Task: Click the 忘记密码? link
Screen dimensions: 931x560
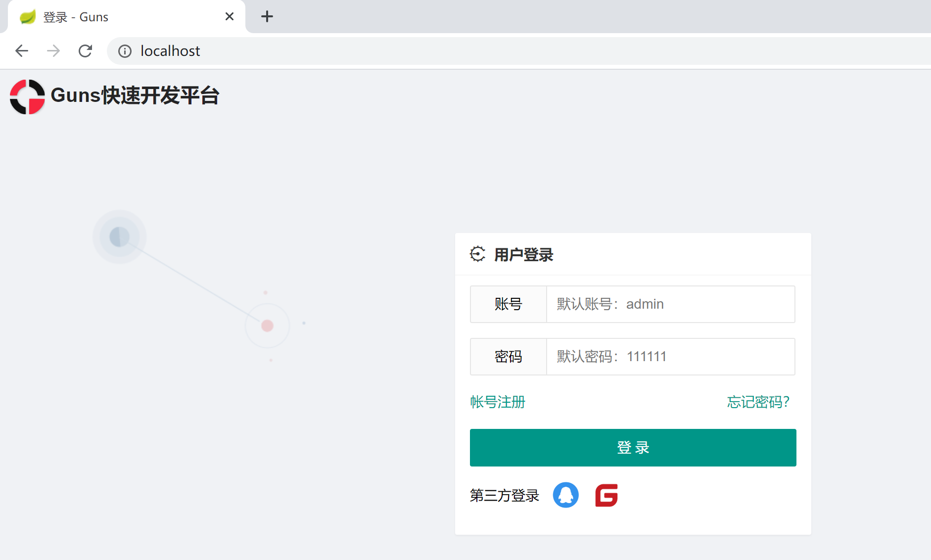Action: pos(758,402)
